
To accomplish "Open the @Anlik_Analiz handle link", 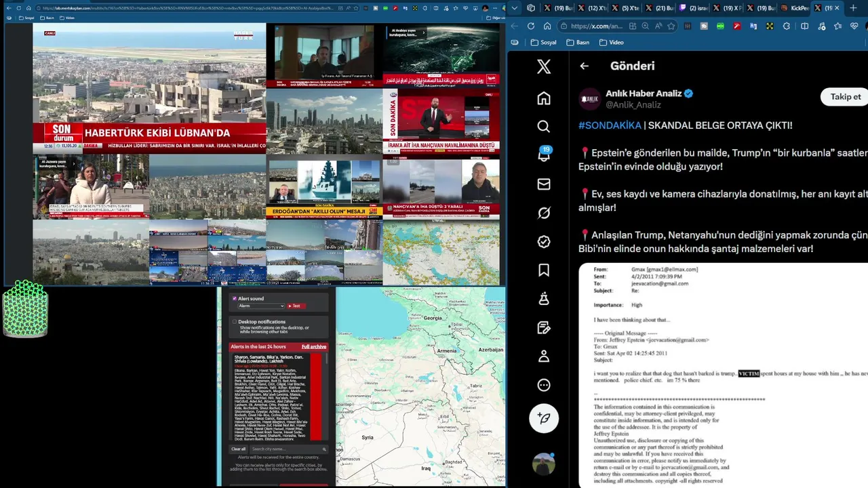I will pyautogui.click(x=633, y=105).
